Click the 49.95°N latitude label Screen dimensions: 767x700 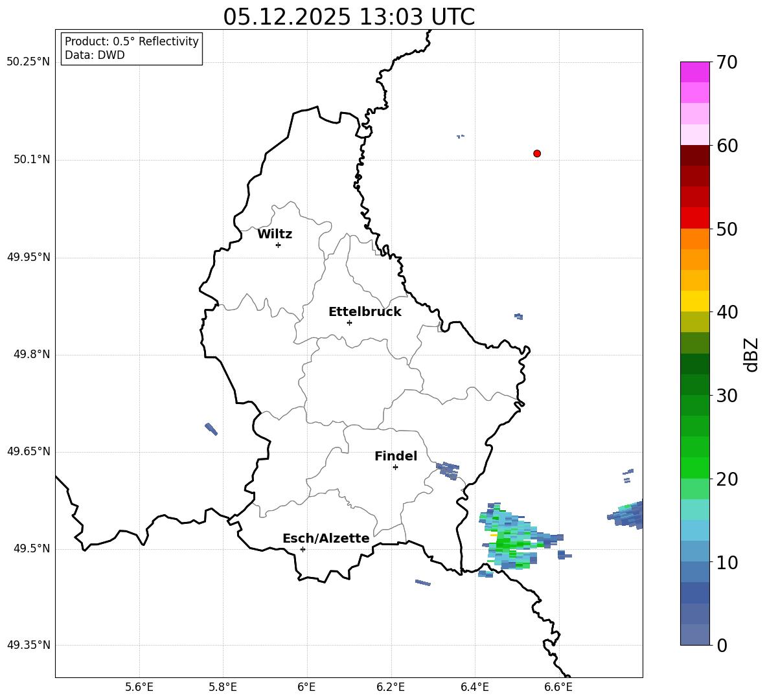click(28, 257)
